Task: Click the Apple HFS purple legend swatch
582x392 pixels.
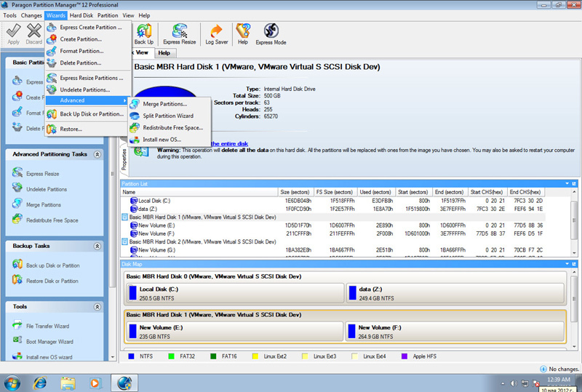Action: click(404, 356)
